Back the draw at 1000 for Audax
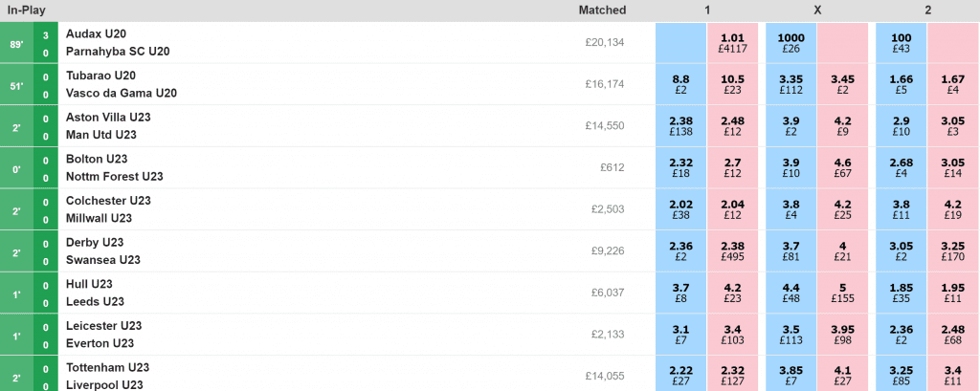The width and height of the screenshot is (980, 391). (x=791, y=42)
